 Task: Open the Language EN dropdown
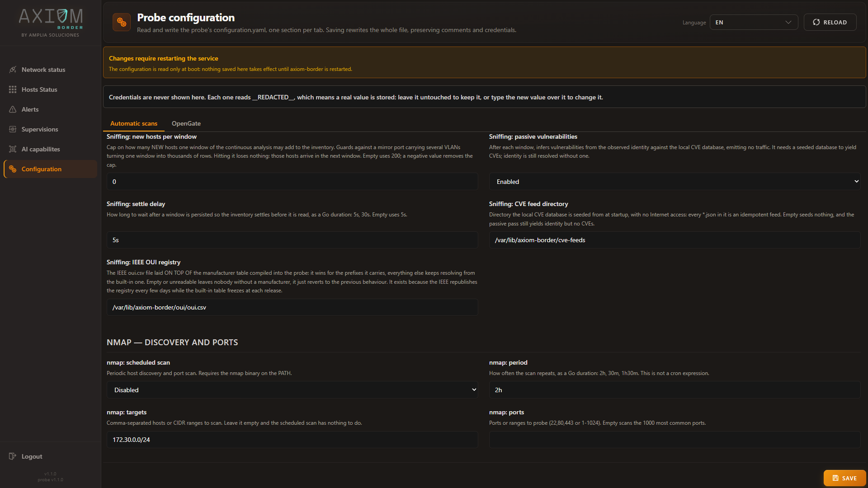[x=754, y=22]
